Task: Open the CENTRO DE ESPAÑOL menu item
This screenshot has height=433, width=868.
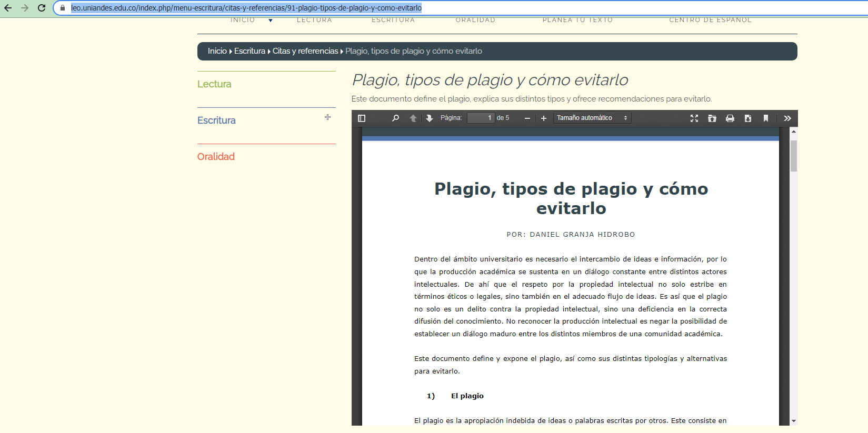Action: (x=710, y=20)
